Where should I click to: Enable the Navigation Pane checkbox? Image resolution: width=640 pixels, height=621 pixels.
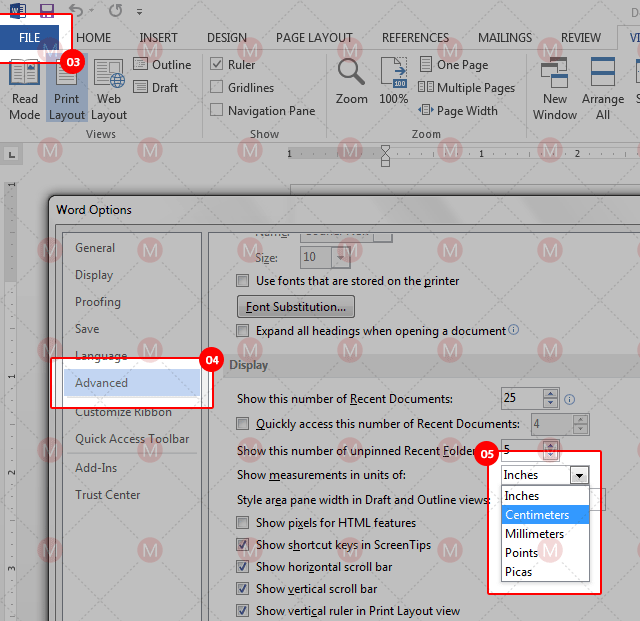click(x=216, y=109)
